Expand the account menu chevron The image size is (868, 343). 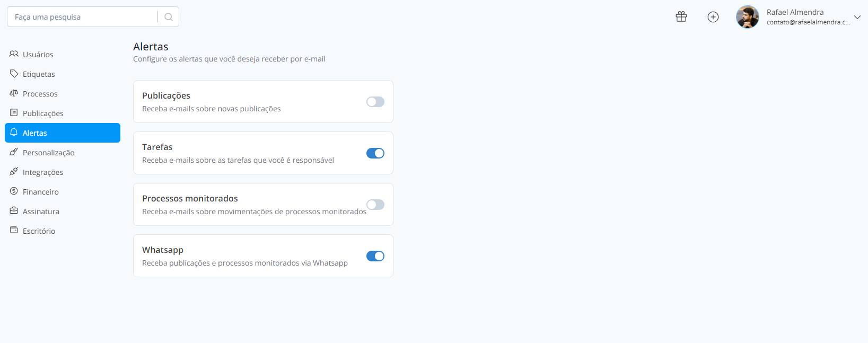click(x=857, y=17)
